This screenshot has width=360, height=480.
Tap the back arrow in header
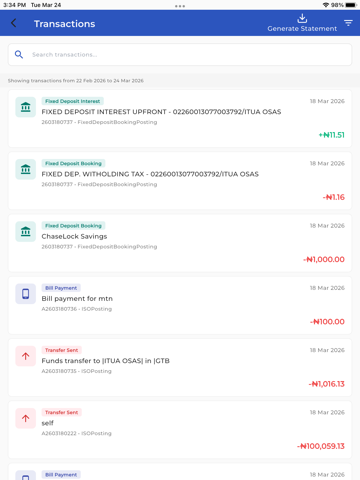[x=14, y=23]
